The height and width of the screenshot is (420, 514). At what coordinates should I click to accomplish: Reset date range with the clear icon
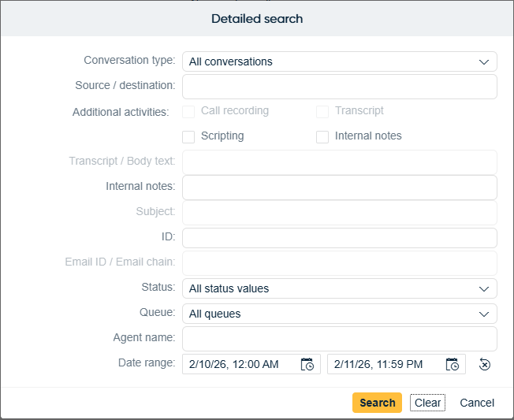point(485,364)
